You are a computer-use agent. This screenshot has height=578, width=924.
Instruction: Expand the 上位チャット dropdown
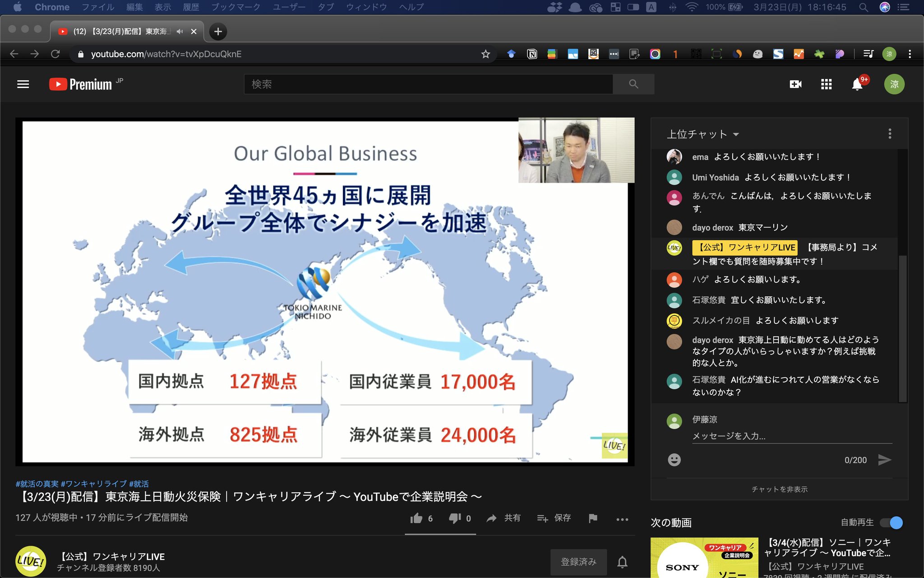tap(703, 134)
